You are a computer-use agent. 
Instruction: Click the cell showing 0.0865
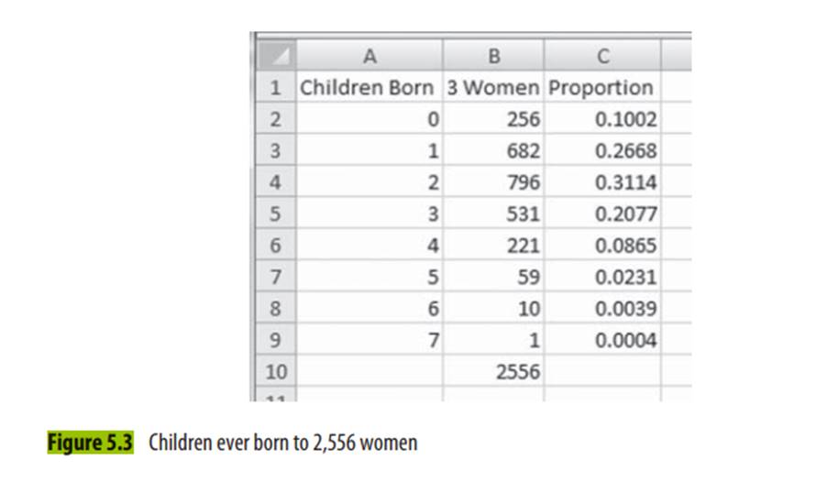tap(602, 246)
